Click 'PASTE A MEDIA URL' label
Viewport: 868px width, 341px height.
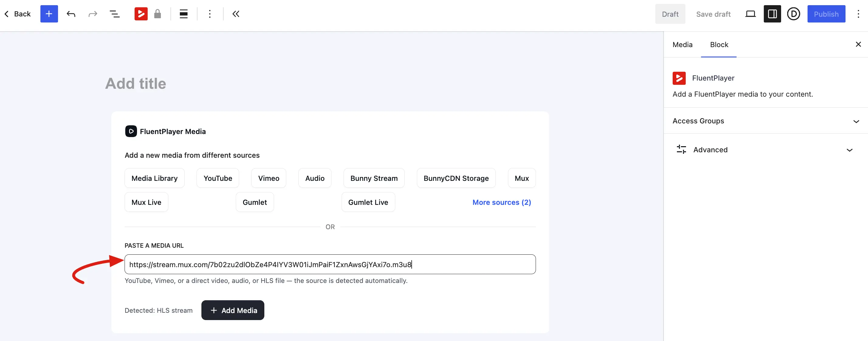coord(154,245)
